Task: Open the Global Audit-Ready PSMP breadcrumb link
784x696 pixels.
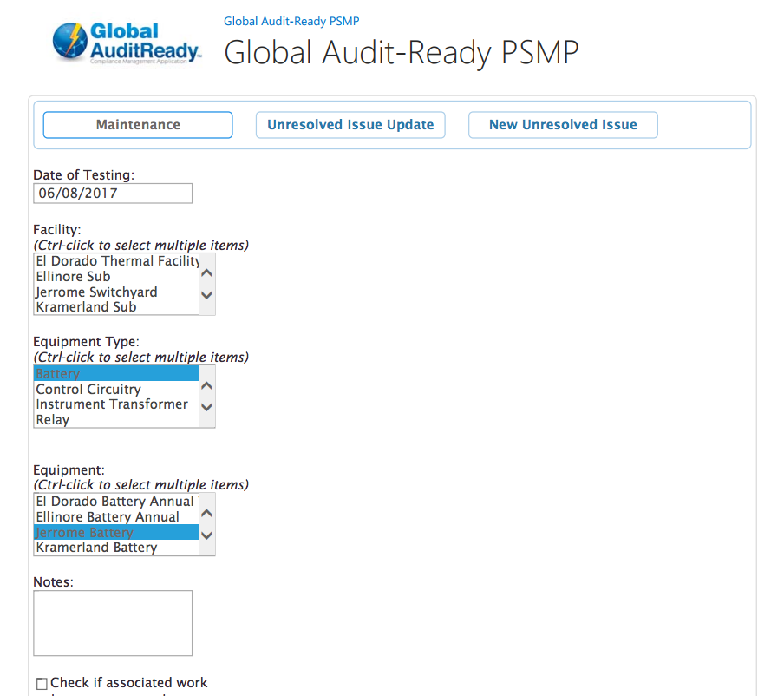Action: pyautogui.click(x=291, y=21)
